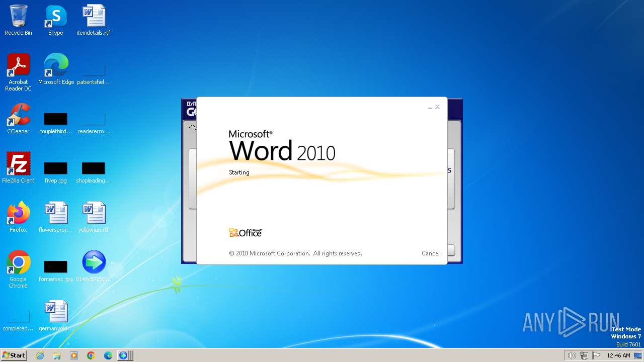Viewport: 644px width, 362px height.
Task: Open the Action Center flag icon
Action: [596, 355]
